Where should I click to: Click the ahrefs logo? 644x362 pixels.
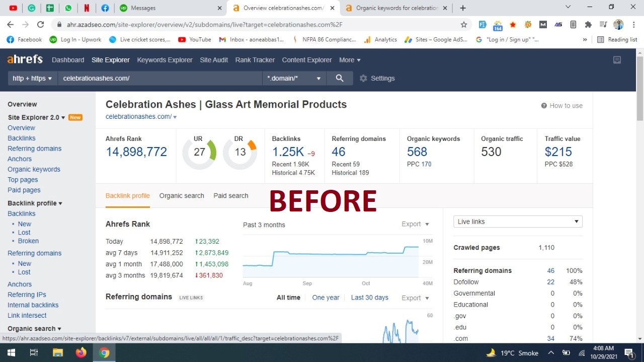(25, 59)
